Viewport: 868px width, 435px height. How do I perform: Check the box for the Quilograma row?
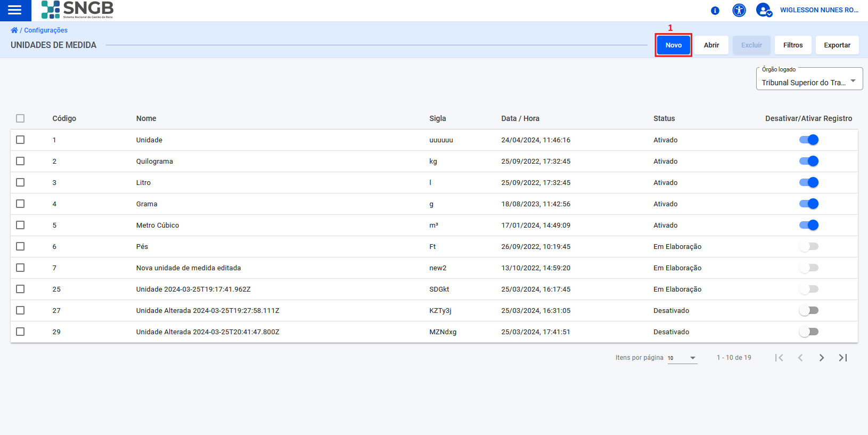pyautogui.click(x=20, y=161)
